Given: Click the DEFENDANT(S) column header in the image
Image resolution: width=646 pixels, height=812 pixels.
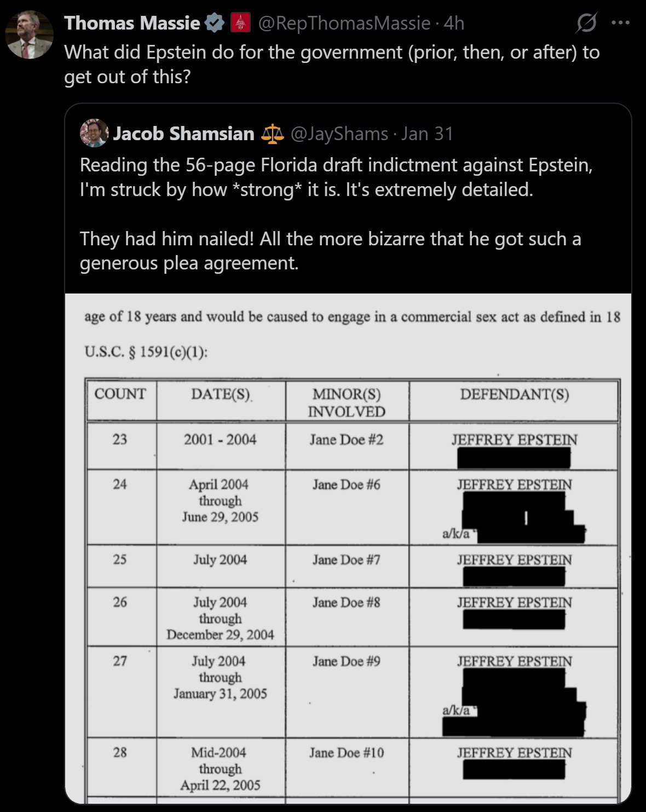Looking at the screenshot, I should tap(514, 394).
